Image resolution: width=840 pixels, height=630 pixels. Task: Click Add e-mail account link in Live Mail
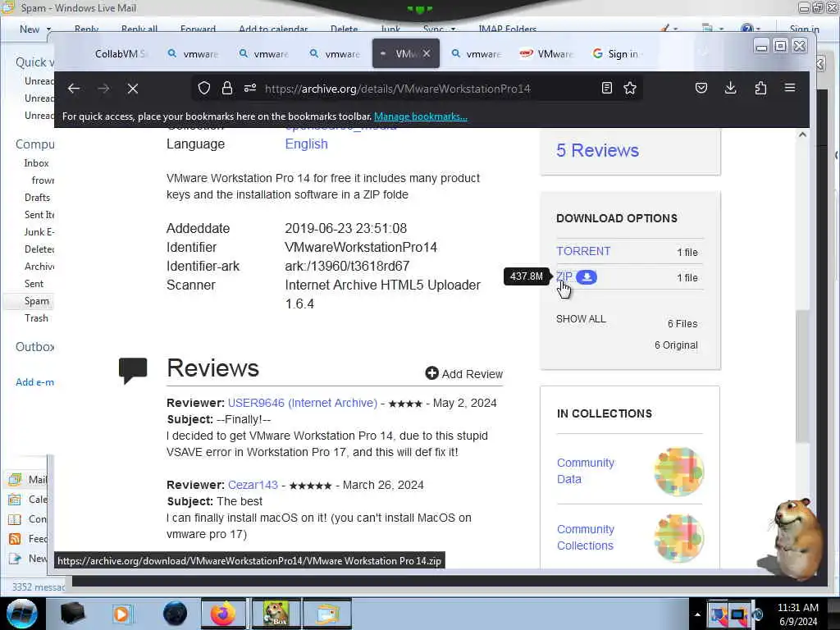pos(34,382)
